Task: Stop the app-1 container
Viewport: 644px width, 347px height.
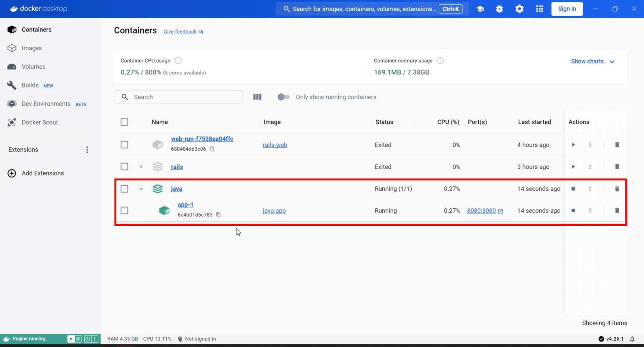Action: (573, 211)
